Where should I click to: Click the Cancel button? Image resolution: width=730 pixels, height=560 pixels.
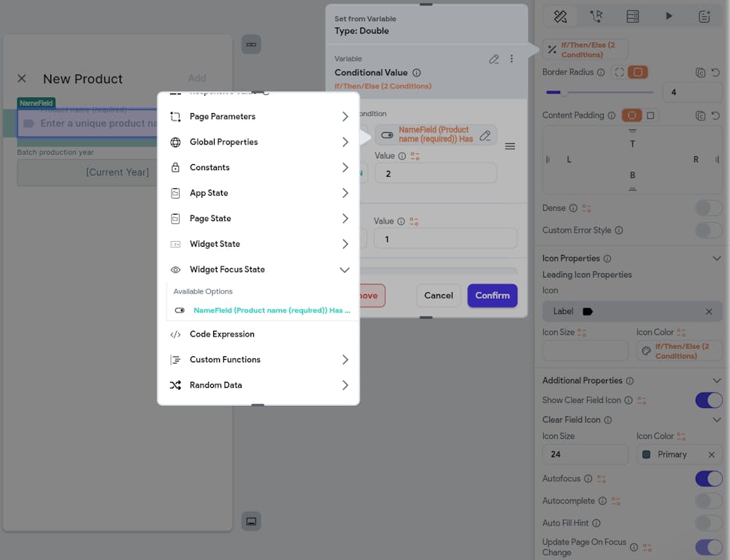point(438,296)
